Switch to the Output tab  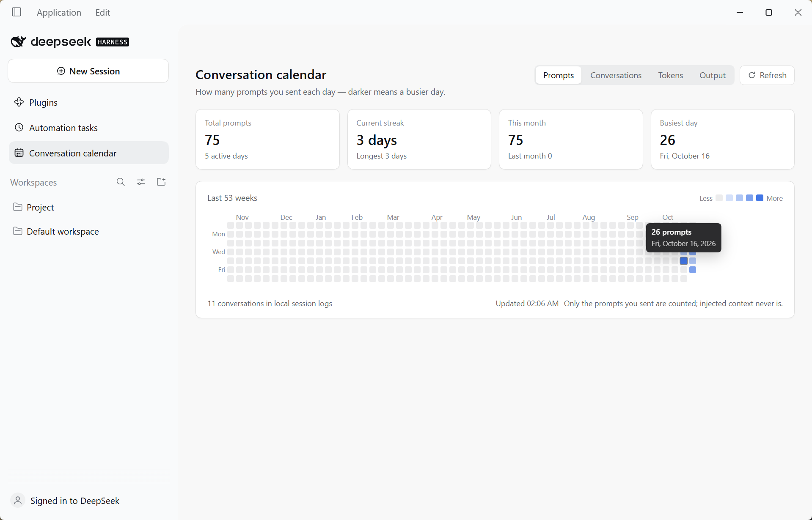(x=712, y=75)
